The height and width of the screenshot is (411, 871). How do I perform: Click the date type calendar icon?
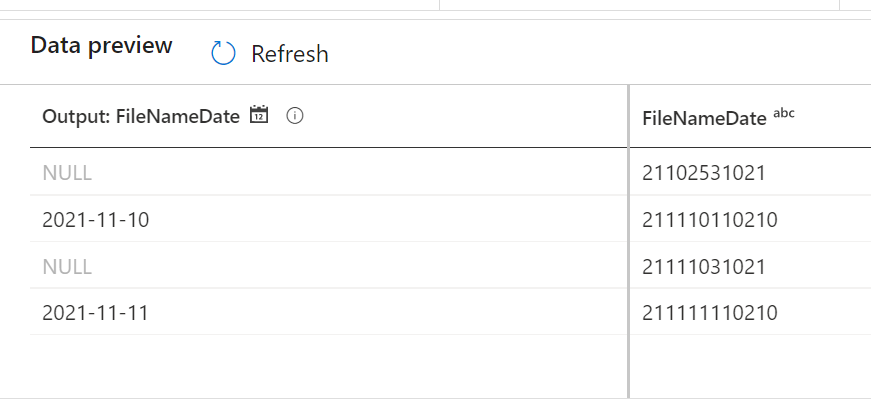tap(259, 115)
